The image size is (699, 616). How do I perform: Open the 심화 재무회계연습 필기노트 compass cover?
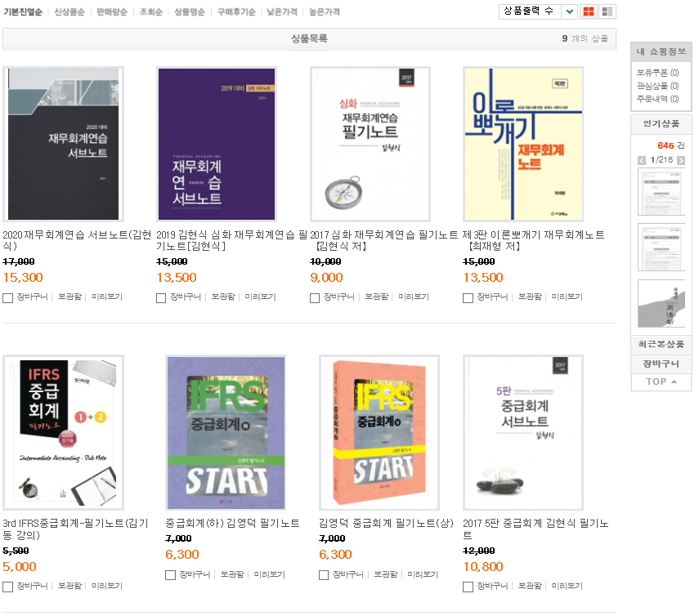tap(370, 144)
